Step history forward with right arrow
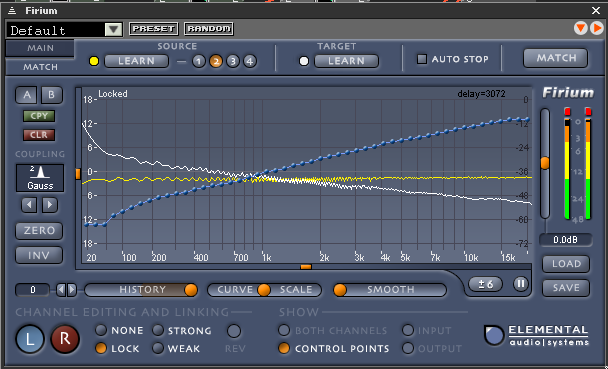608x369 pixels. click(72, 290)
